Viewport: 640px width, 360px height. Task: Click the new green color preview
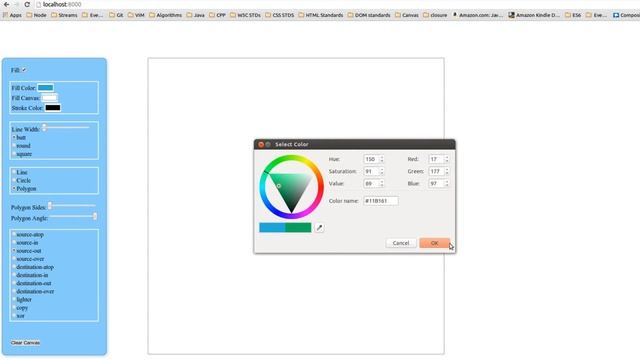coord(298,227)
